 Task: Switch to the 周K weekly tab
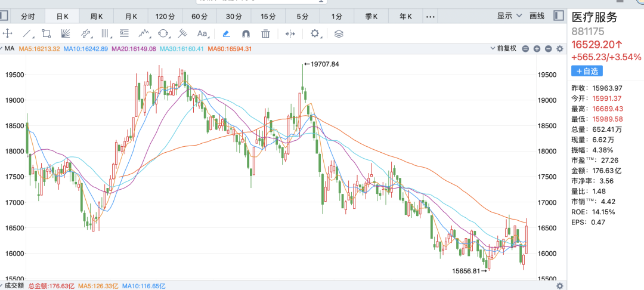[x=97, y=16]
